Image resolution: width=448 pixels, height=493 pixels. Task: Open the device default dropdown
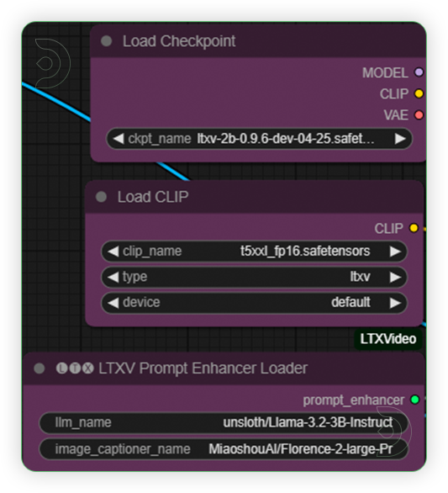254,303
